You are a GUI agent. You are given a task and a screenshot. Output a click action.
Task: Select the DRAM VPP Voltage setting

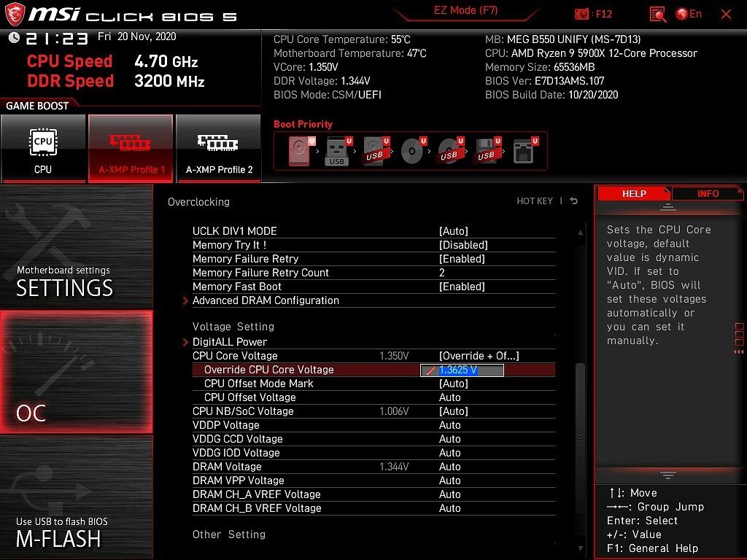coord(373,480)
